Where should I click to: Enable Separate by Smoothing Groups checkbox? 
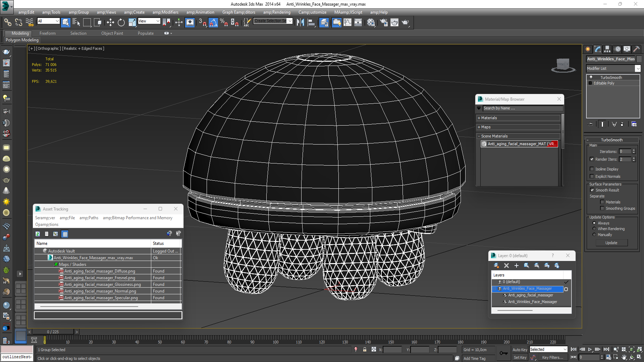pos(602,208)
